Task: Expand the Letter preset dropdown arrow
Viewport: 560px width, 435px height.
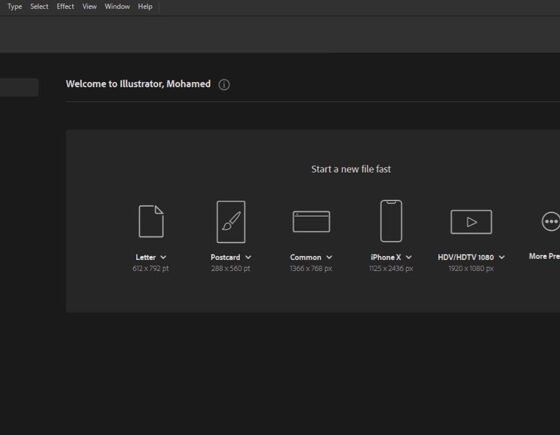Action: click(x=163, y=258)
